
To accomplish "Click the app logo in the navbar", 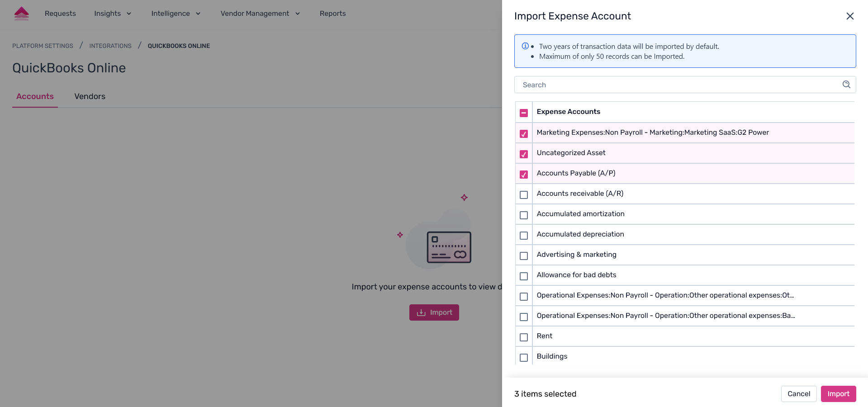I will click(21, 14).
